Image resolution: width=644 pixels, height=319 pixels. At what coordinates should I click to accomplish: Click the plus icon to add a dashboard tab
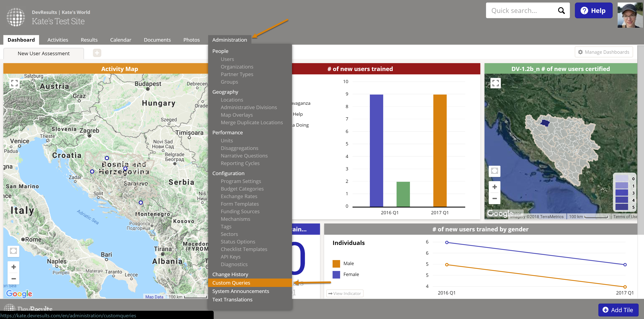pos(97,53)
